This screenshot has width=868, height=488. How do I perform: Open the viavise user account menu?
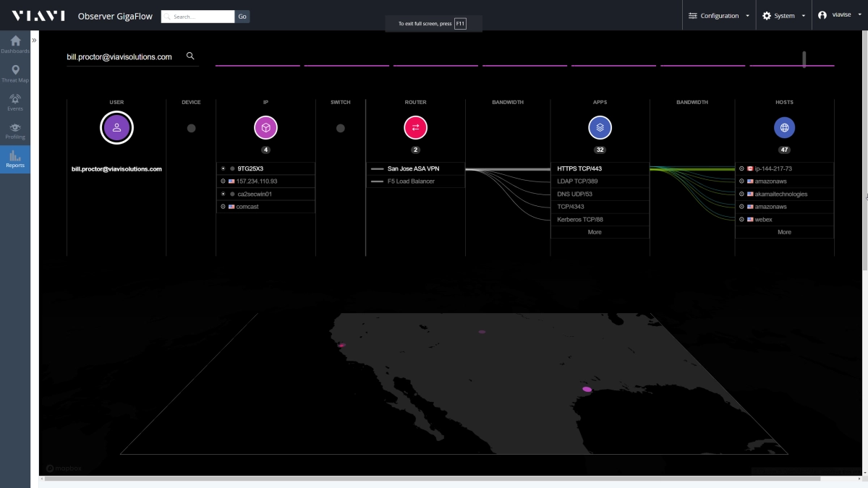coord(840,15)
